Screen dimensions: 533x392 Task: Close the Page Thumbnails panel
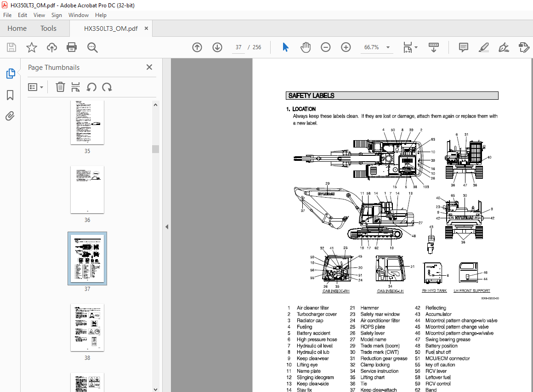click(x=149, y=67)
